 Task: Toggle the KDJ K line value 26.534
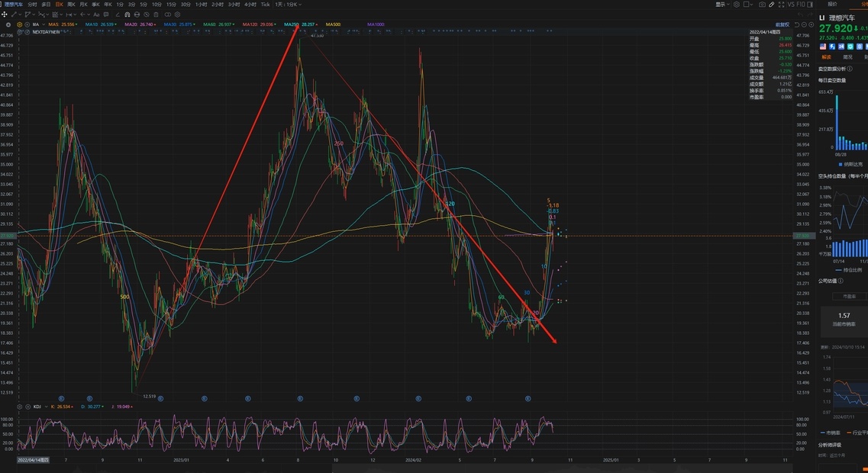click(62, 407)
